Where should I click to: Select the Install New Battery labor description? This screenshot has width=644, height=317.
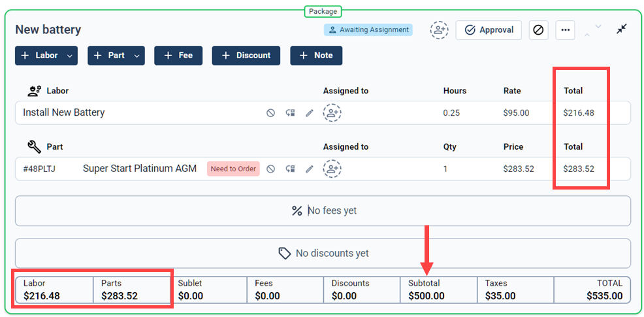(63, 112)
